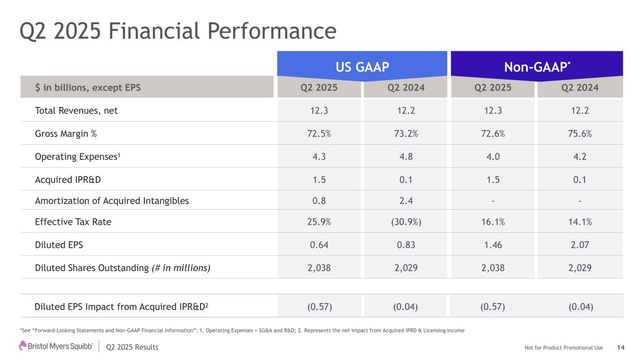The height and width of the screenshot is (361, 644).
Task: Click the Operating Expenses row label
Action: click(x=78, y=156)
